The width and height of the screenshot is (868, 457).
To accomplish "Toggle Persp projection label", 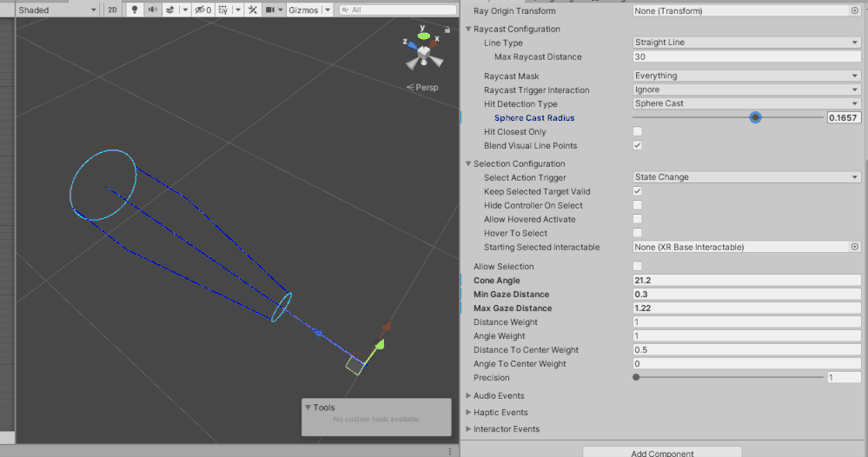I will coord(422,88).
